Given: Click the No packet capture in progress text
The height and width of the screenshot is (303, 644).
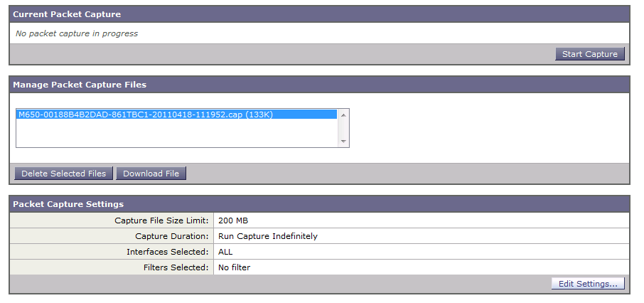Looking at the screenshot, I should click(x=77, y=33).
